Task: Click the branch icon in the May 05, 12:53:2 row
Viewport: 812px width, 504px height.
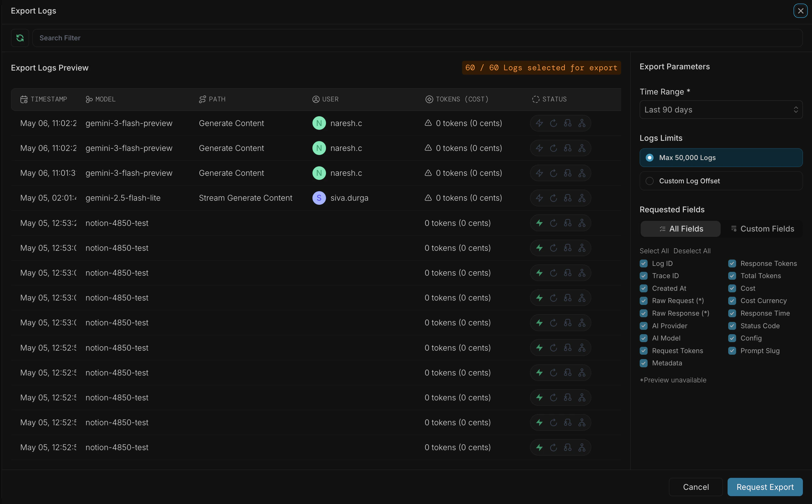Action: [568, 223]
